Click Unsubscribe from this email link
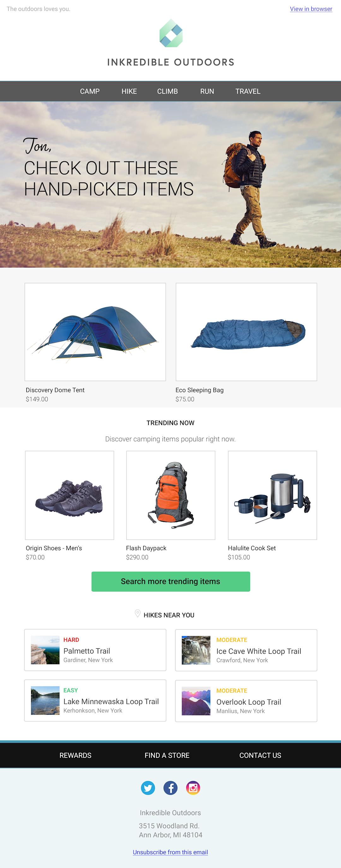 (x=170, y=852)
